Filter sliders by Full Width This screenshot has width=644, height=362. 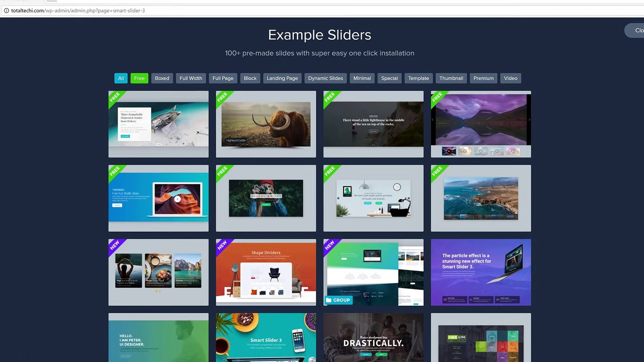pyautogui.click(x=191, y=78)
